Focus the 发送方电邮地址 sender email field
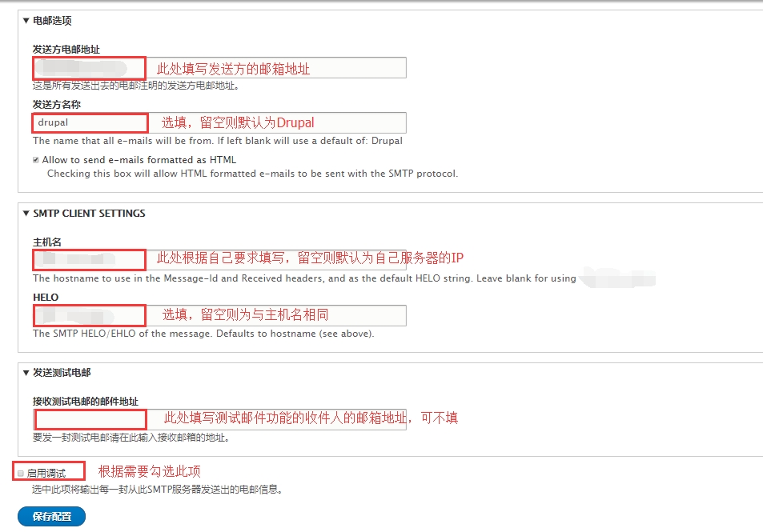This screenshot has width=763, height=532. coord(219,67)
